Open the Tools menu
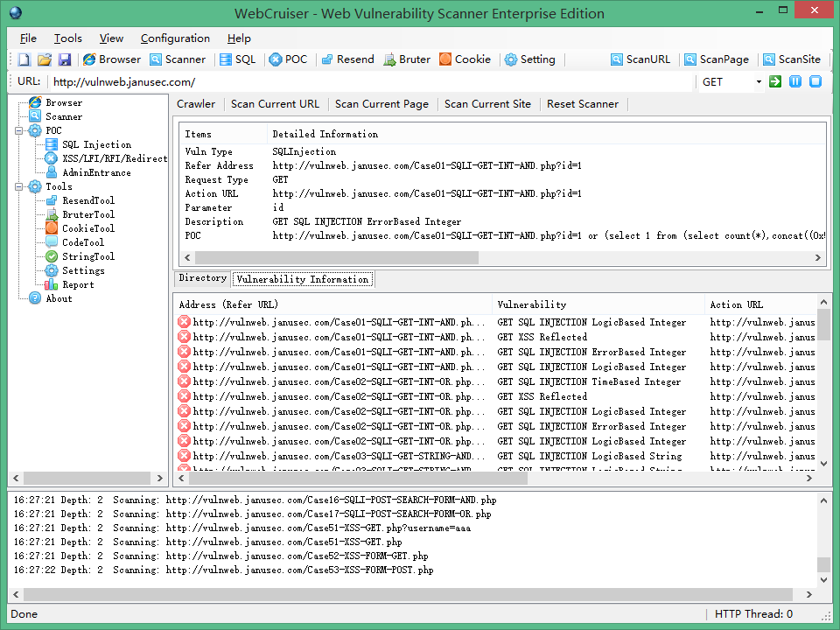840x630 pixels. 68,38
